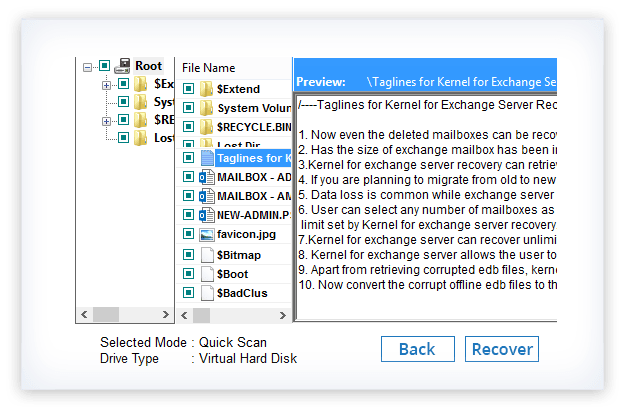Click the Taglines text document icon
624x409 pixels.
[x=207, y=157]
